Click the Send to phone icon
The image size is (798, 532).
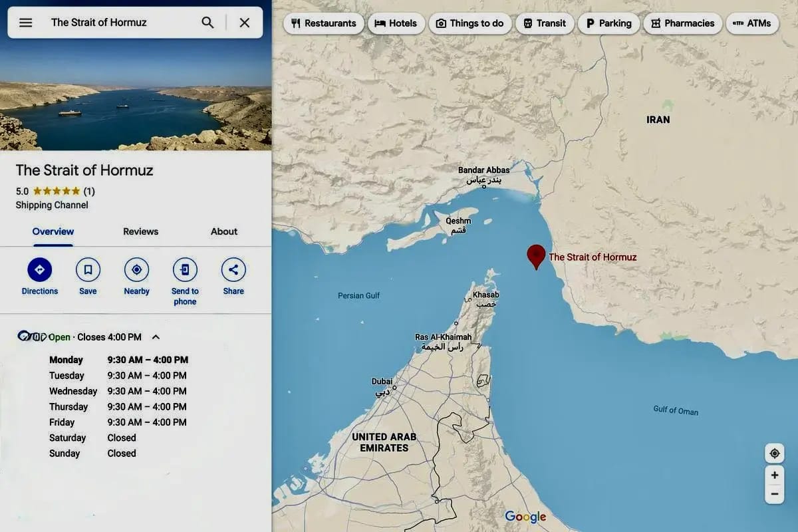tap(185, 270)
